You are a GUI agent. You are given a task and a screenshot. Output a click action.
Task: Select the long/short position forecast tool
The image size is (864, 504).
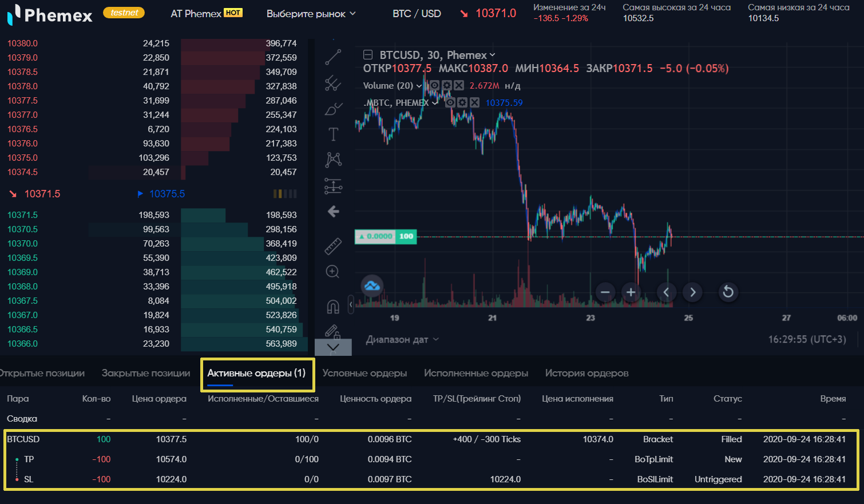click(x=333, y=186)
